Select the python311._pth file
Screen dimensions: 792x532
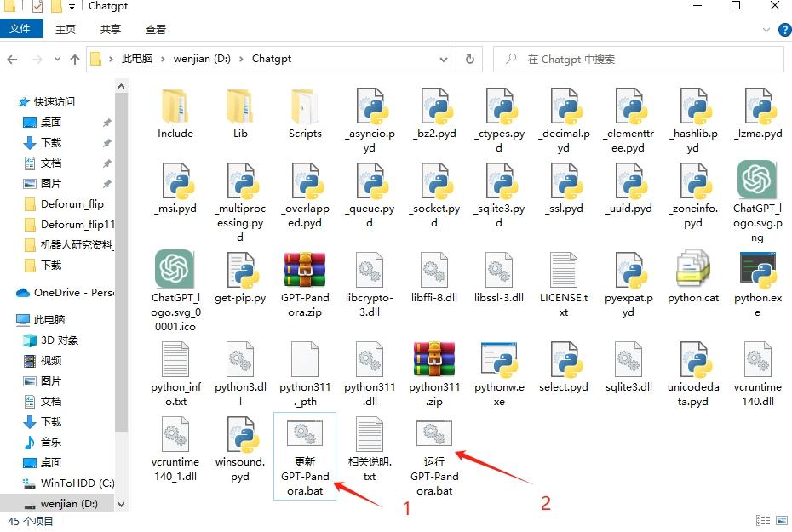coord(305,375)
